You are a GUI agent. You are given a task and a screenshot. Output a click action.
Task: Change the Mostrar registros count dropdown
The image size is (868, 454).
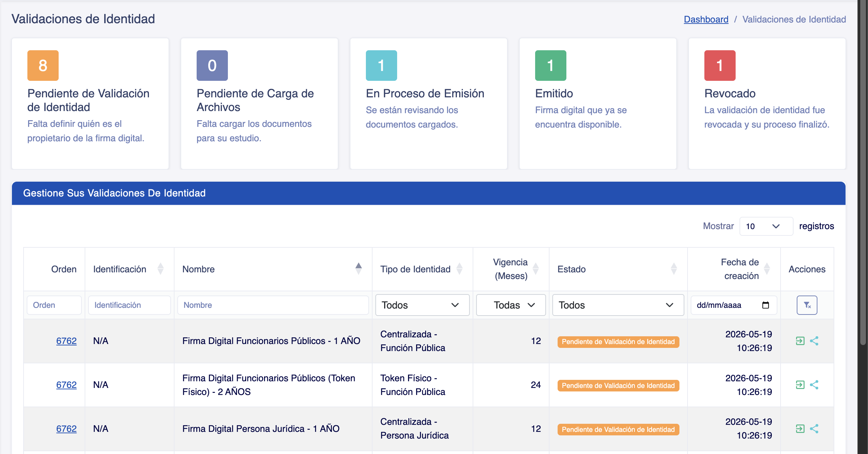pyautogui.click(x=766, y=226)
